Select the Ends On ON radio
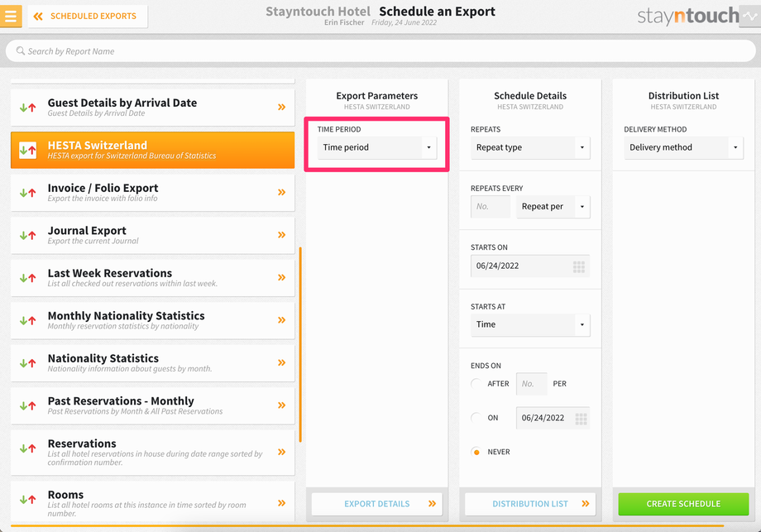 pos(476,418)
